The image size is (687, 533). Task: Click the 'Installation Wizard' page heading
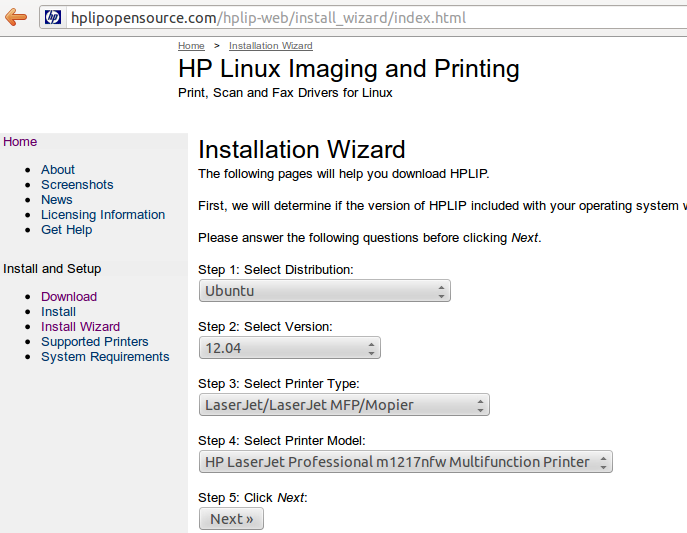tap(301, 150)
